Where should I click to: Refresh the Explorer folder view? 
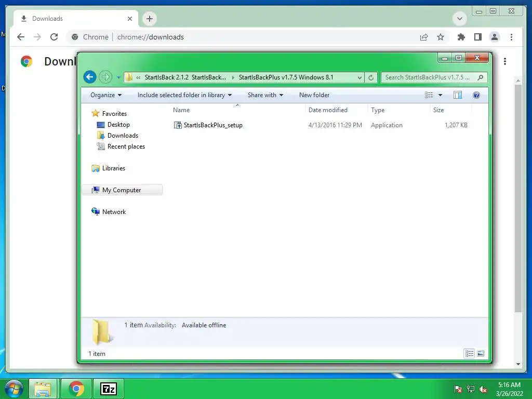coord(371,77)
